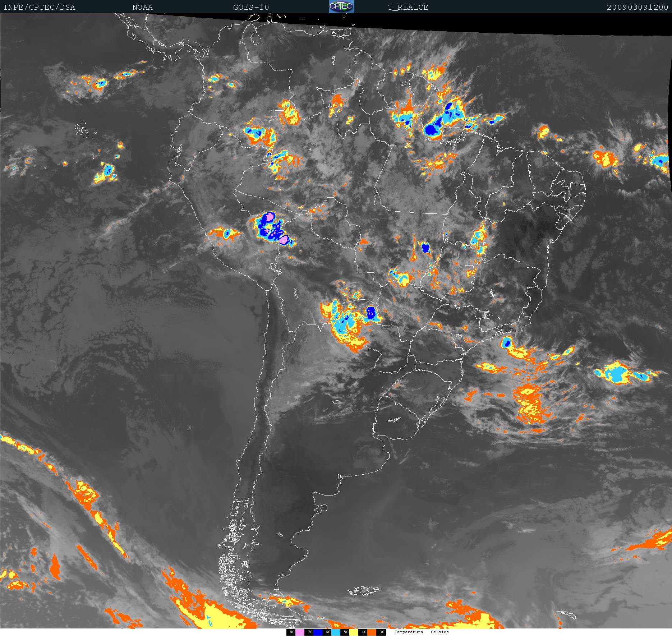Click the NOAA label in the header
The width and height of the screenshot is (672, 636).
(x=142, y=7)
